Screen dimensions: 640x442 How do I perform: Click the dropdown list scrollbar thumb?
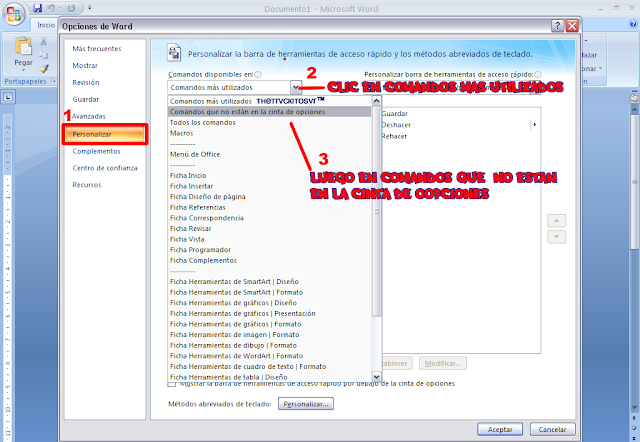(377, 211)
